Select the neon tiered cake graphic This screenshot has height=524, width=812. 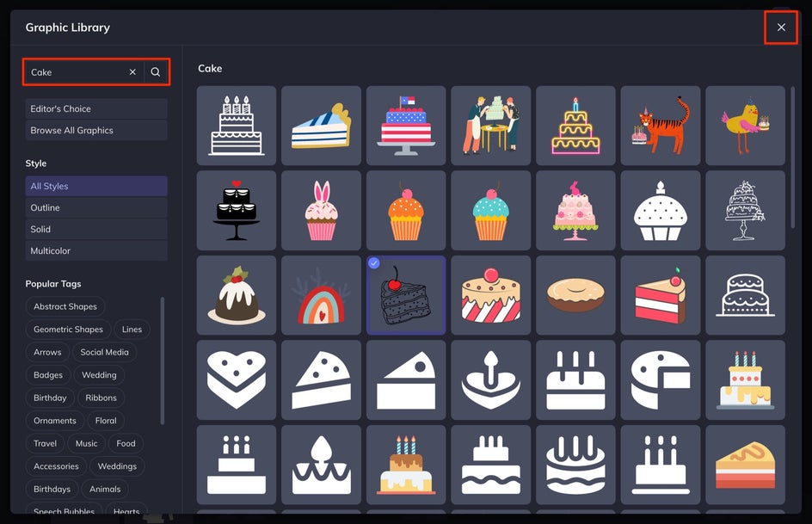575,126
